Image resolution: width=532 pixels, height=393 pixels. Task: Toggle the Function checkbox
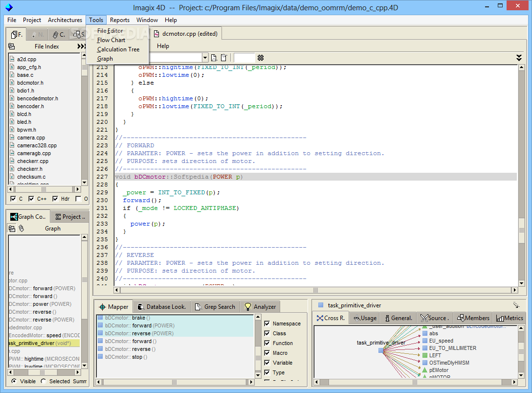[267, 343]
